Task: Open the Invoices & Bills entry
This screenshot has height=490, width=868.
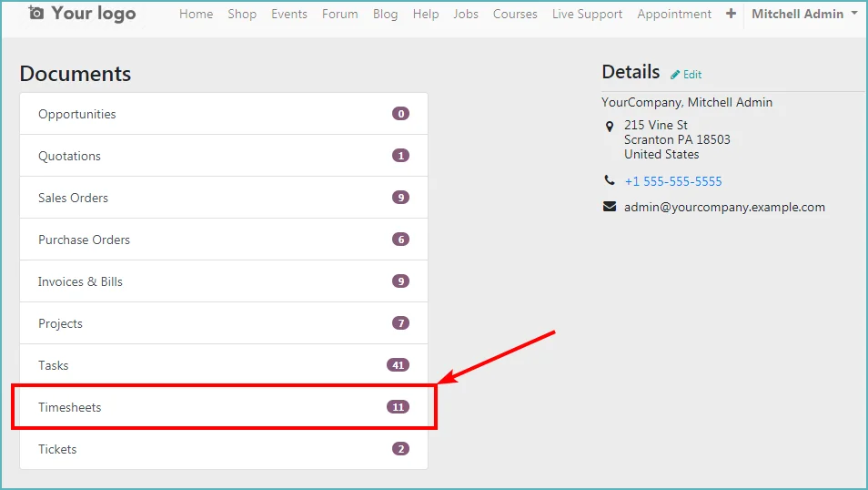Action: click(x=224, y=281)
